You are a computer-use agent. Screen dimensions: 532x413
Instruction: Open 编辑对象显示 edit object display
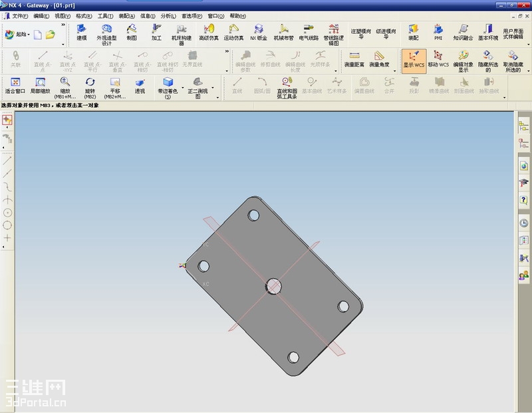point(463,61)
